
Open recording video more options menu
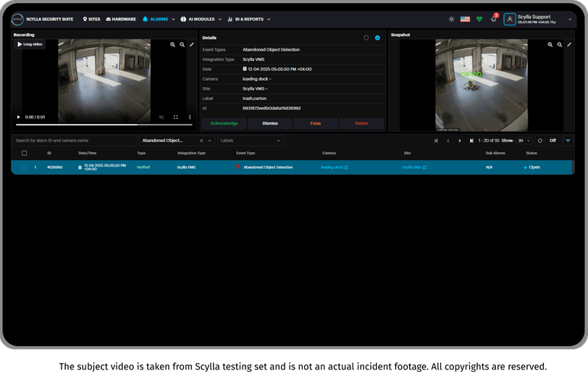coord(190,117)
